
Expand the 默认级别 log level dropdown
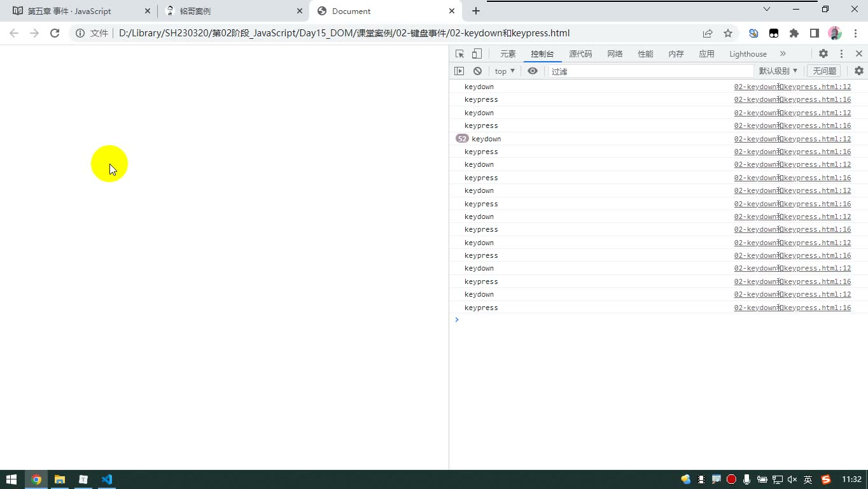pyautogui.click(x=778, y=71)
